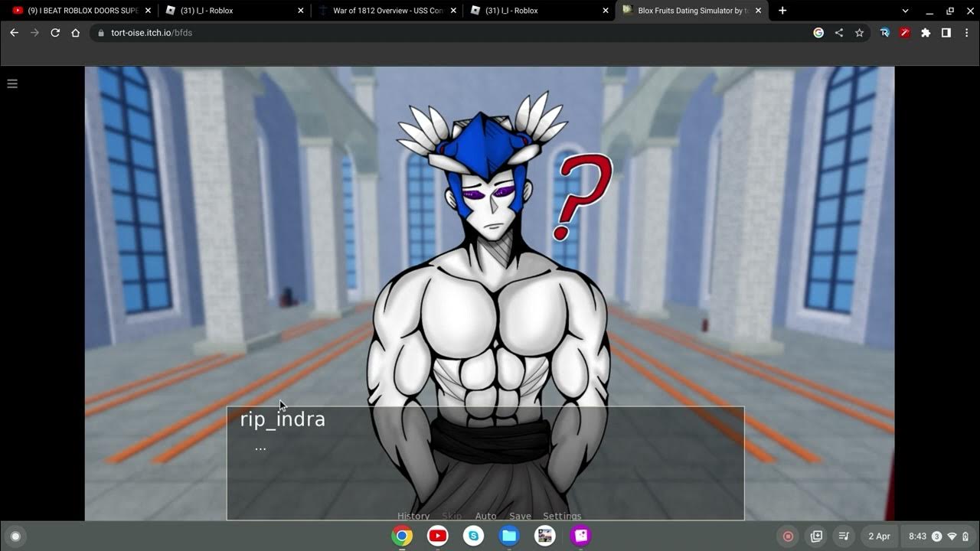This screenshot has width=980, height=551.
Task: Open the itch.io hamburger menu icon
Action: point(12,83)
